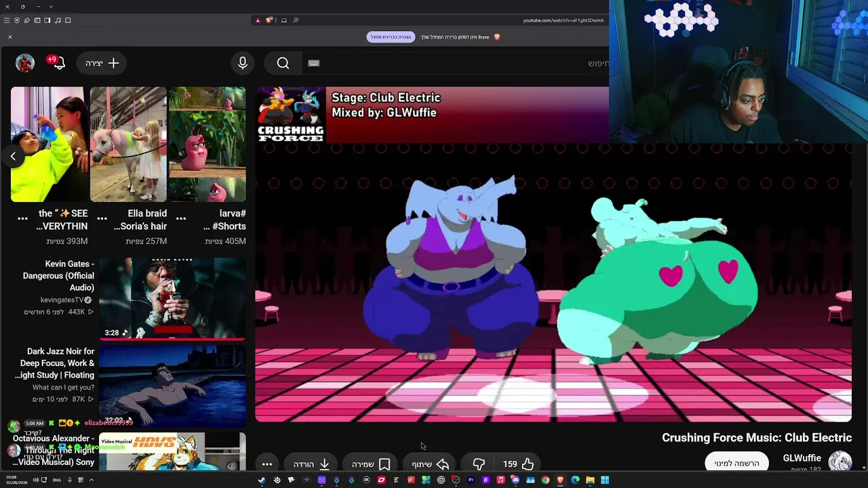Open the HDVS Video Musical thumbnail

(172, 452)
